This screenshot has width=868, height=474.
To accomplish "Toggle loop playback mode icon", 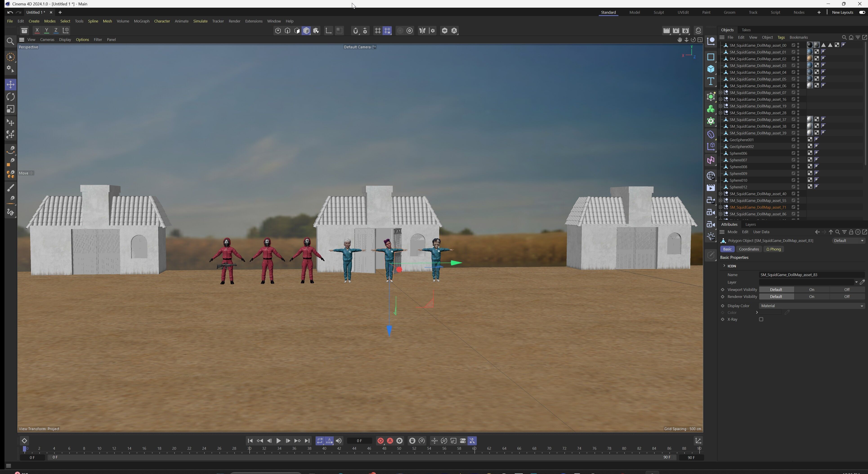I will [320, 441].
